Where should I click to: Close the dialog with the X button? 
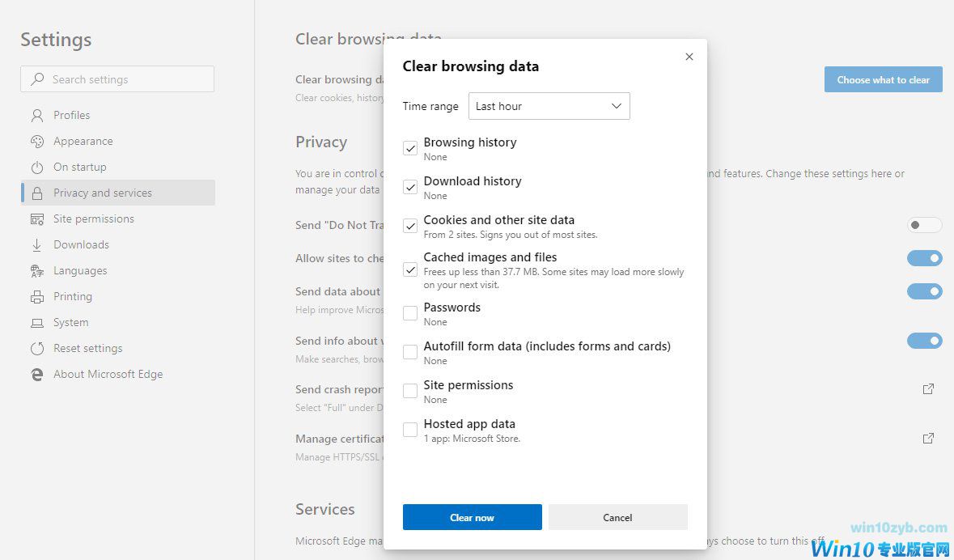coord(689,57)
